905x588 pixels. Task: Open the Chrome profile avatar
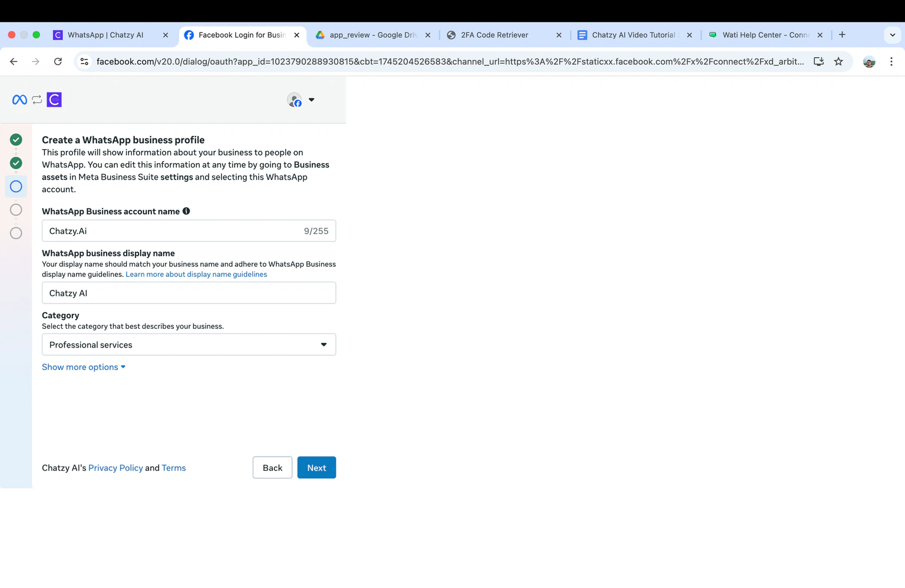869,61
